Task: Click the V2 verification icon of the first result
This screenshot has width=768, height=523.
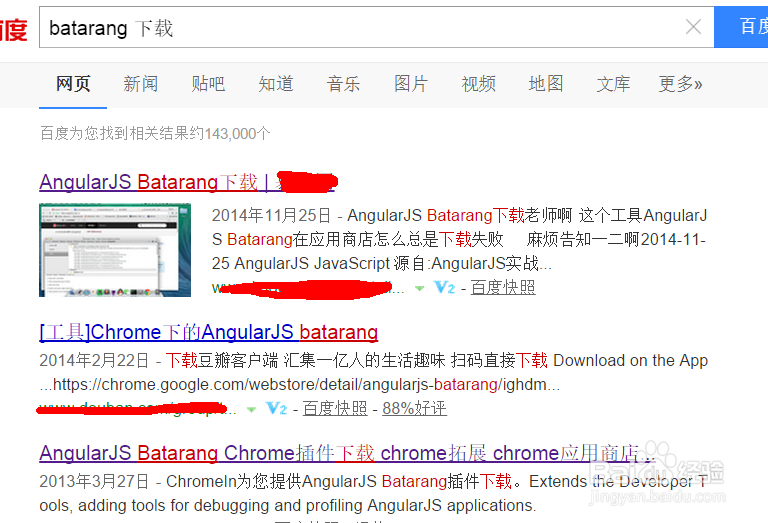Action: tap(444, 287)
